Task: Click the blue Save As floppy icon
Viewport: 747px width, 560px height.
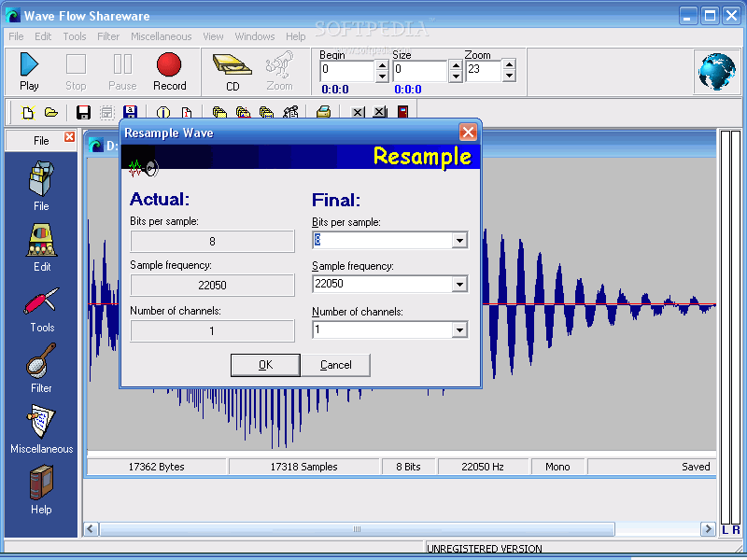Action: coord(130,112)
